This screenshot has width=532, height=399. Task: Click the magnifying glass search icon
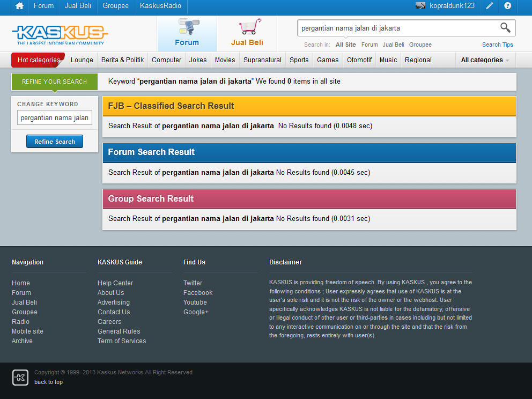505,27
